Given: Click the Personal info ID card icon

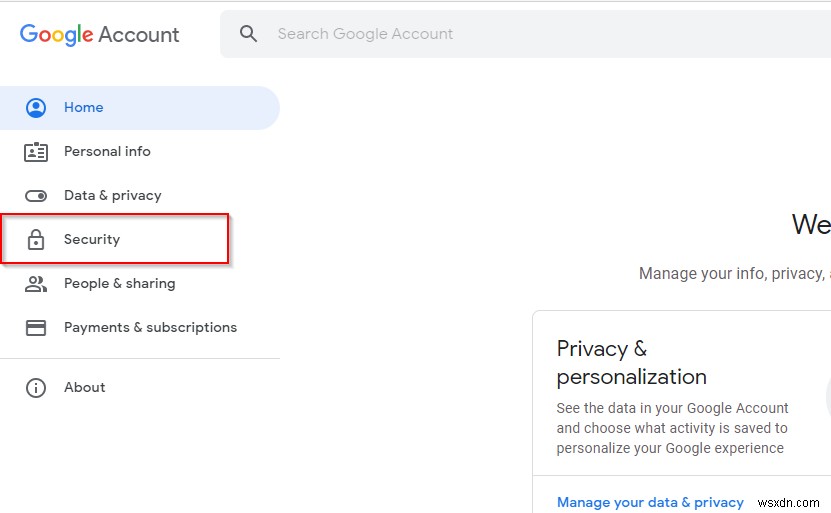Looking at the screenshot, I should (36, 152).
